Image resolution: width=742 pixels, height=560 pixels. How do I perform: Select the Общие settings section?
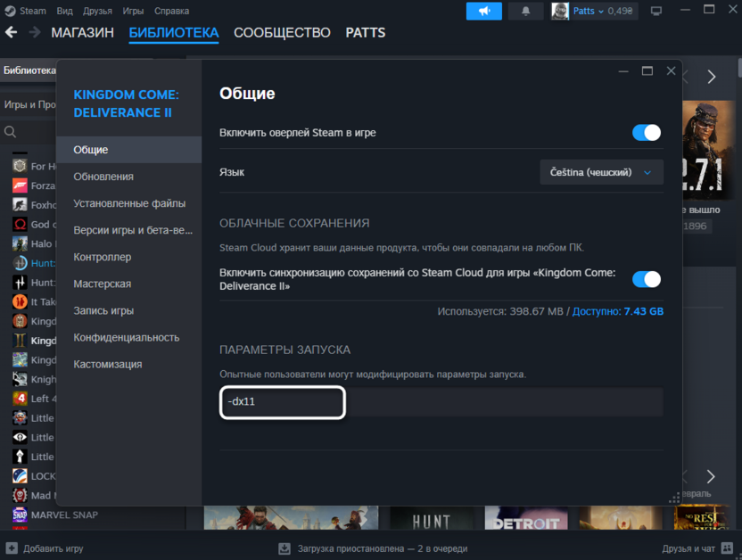coord(128,150)
